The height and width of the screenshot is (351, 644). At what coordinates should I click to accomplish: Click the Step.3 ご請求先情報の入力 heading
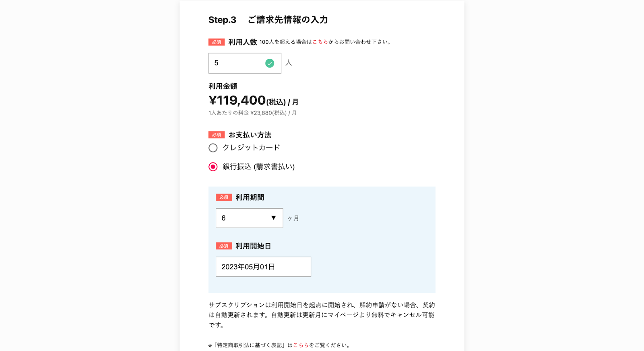pos(268,19)
